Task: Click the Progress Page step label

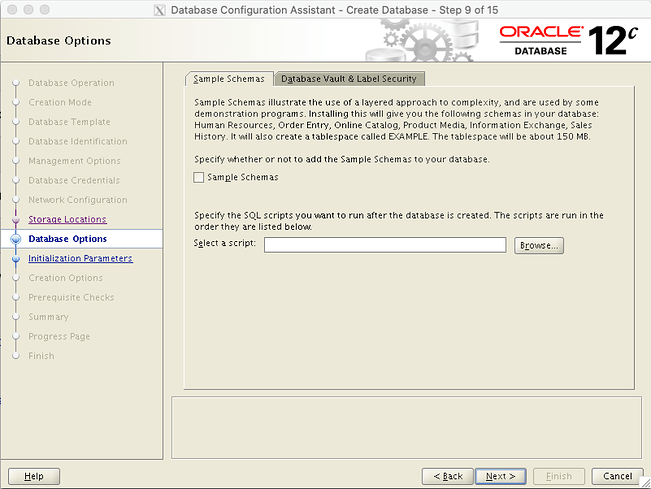Action: coord(59,336)
